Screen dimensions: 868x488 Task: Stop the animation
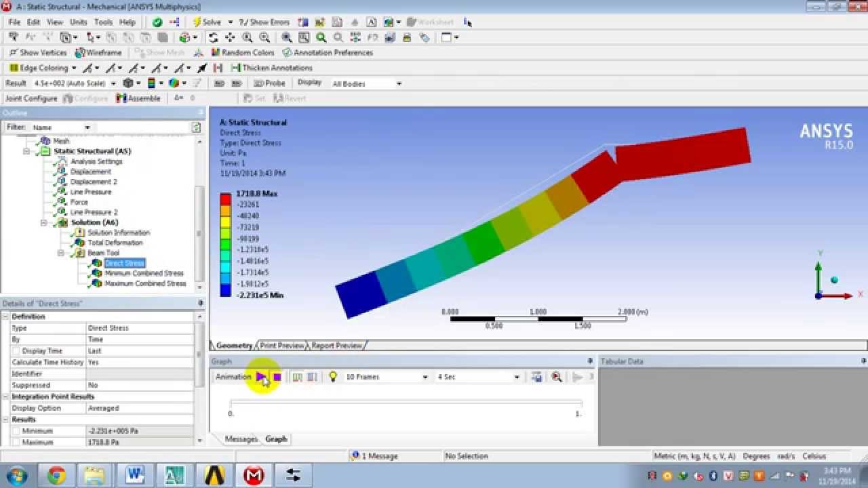[277, 377]
